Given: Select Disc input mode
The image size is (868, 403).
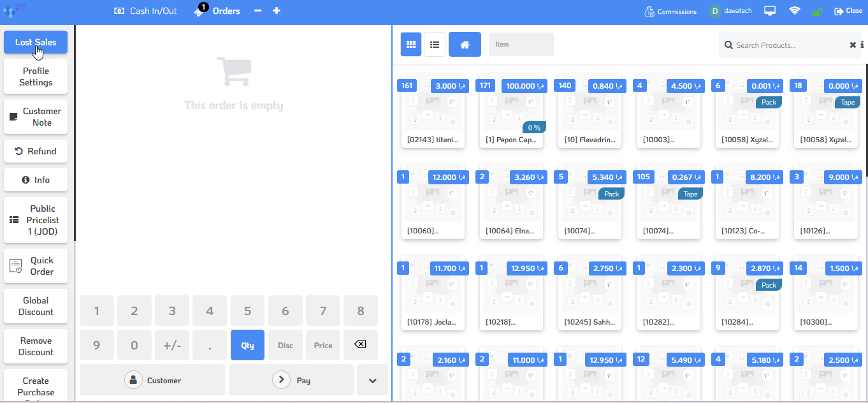Looking at the screenshot, I should click(286, 345).
